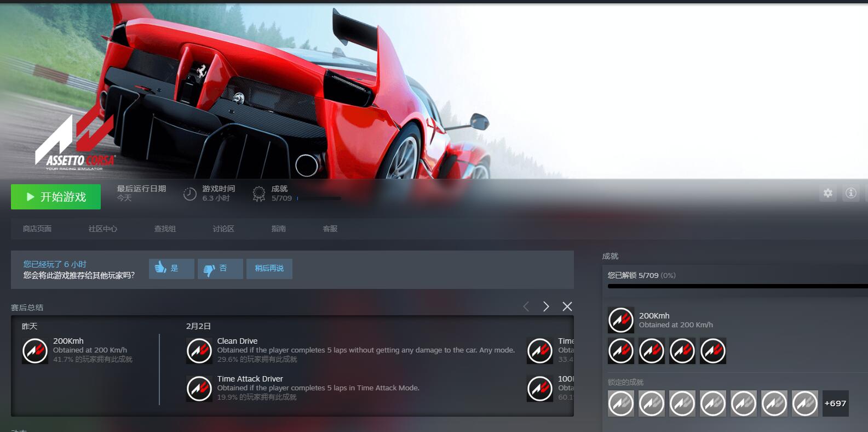
Task: Click second small unlocked achievement icon
Action: pyautogui.click(x=652, y=351)
